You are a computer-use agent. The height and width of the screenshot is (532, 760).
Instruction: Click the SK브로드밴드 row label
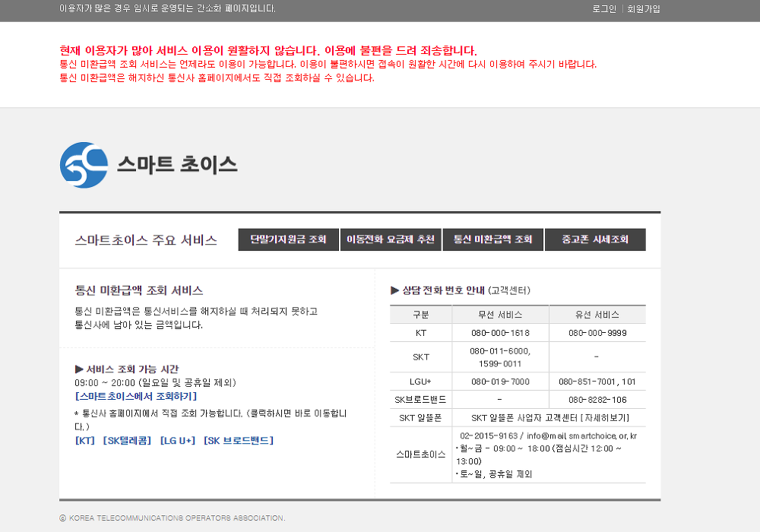pos(420,400)
